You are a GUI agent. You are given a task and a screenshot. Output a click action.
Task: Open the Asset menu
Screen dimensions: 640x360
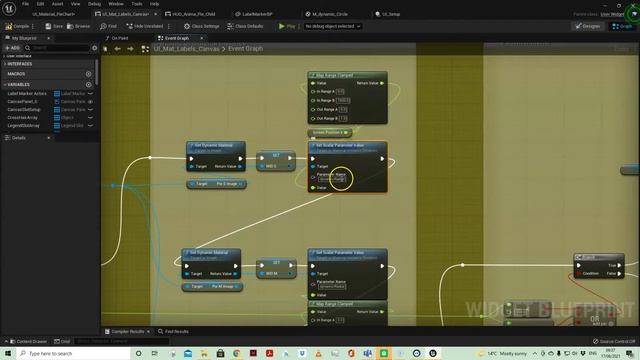[57, 4]
